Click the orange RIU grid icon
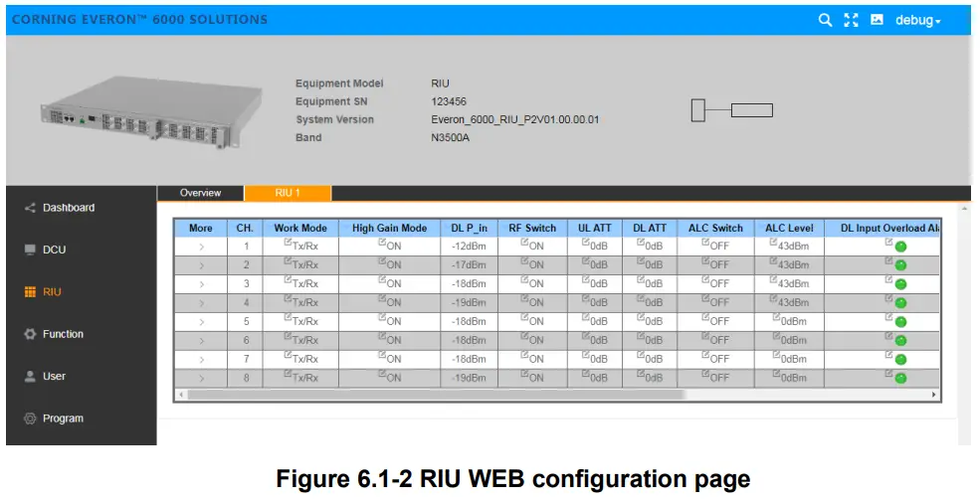 [x=30, y=292]
